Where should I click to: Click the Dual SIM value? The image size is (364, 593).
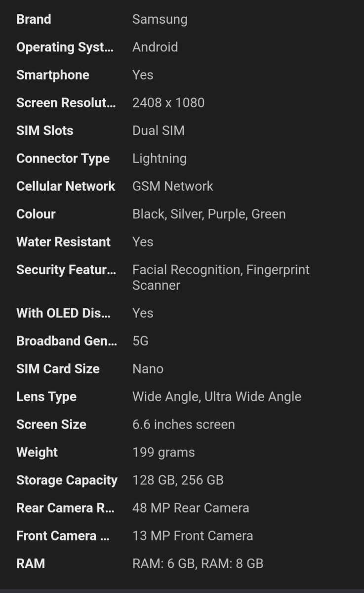[158, 130]
